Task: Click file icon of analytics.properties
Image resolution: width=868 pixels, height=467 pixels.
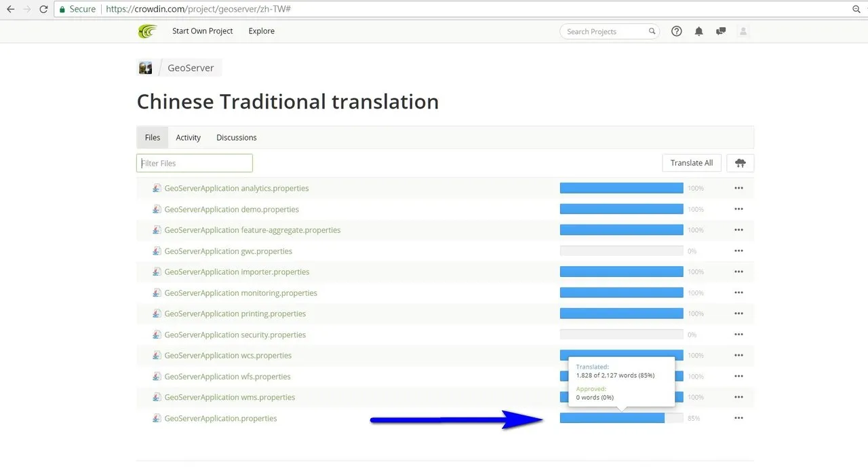Action: 157,188
